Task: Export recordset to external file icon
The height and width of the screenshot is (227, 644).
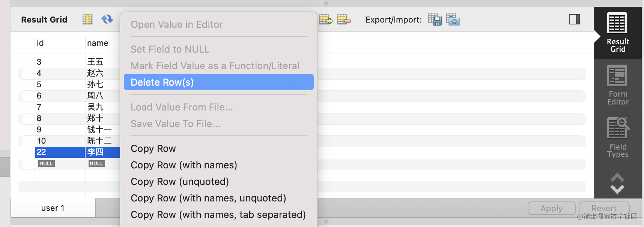Action: [x=435, y=20]
